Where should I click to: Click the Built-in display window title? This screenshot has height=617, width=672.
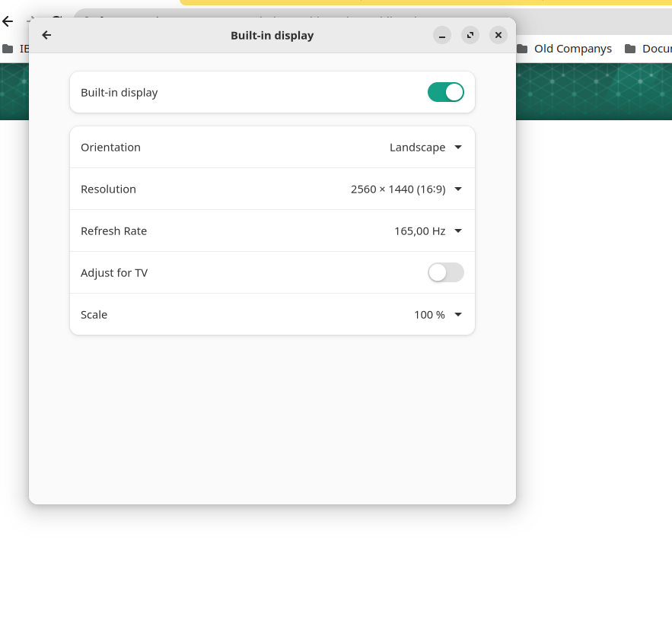click(x=272, y=36)
